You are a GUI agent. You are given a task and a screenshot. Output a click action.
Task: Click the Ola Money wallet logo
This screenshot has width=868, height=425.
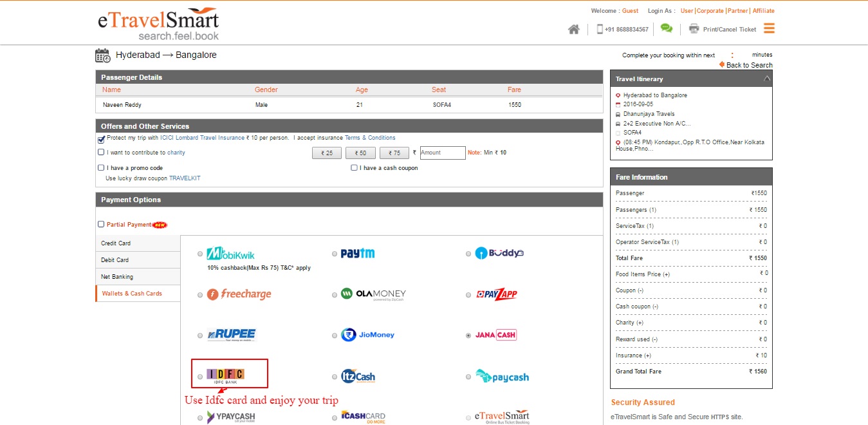pos(373,294)
